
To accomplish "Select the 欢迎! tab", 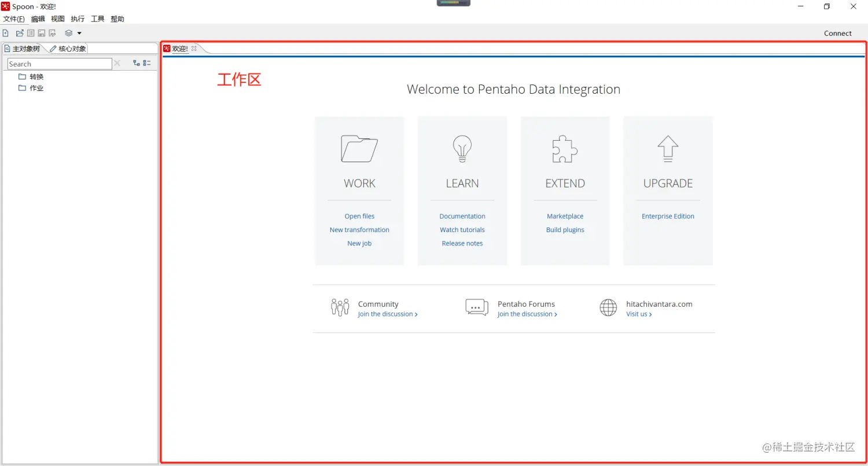I will coord(181,49).
